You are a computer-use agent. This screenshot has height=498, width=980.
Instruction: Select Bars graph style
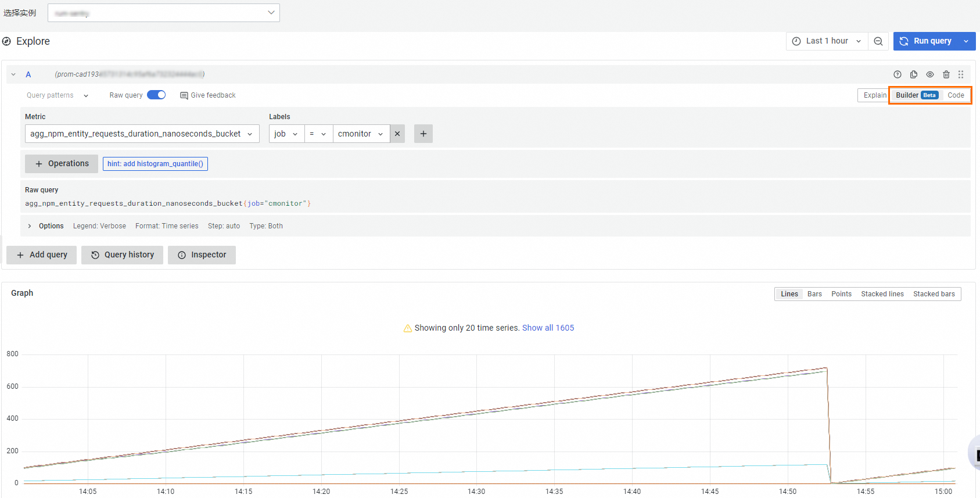tap(814, 294)
